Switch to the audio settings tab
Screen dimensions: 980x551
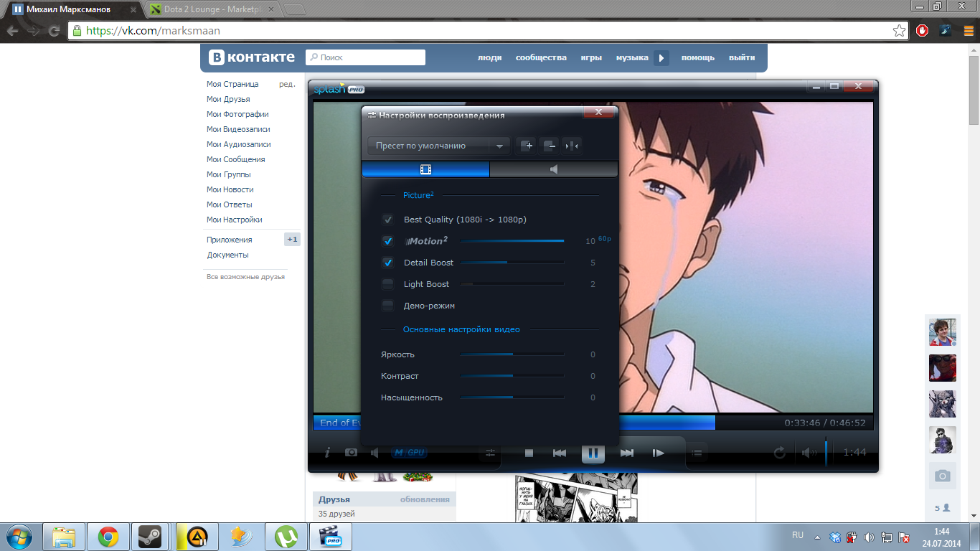[553, 169]
